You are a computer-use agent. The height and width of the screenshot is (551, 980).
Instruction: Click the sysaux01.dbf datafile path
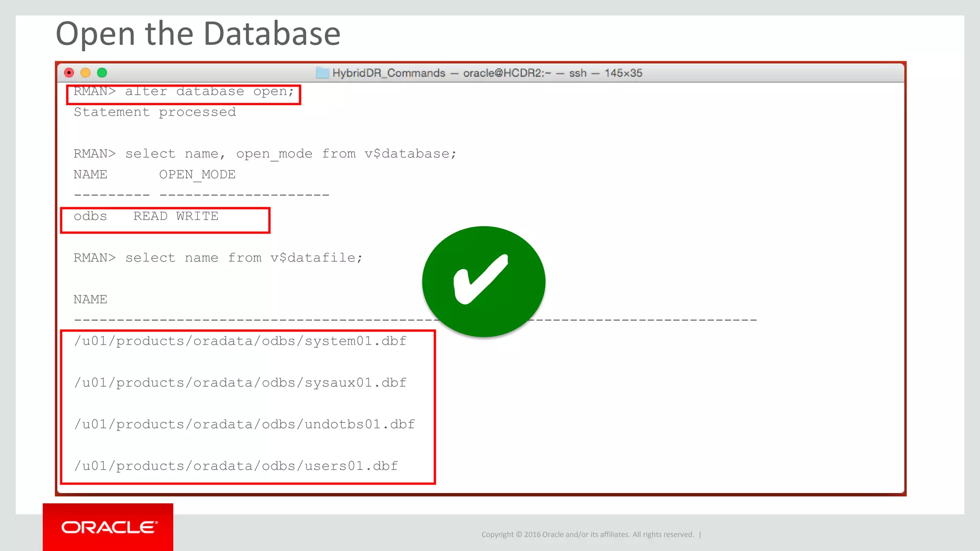[x=240, y=383]
